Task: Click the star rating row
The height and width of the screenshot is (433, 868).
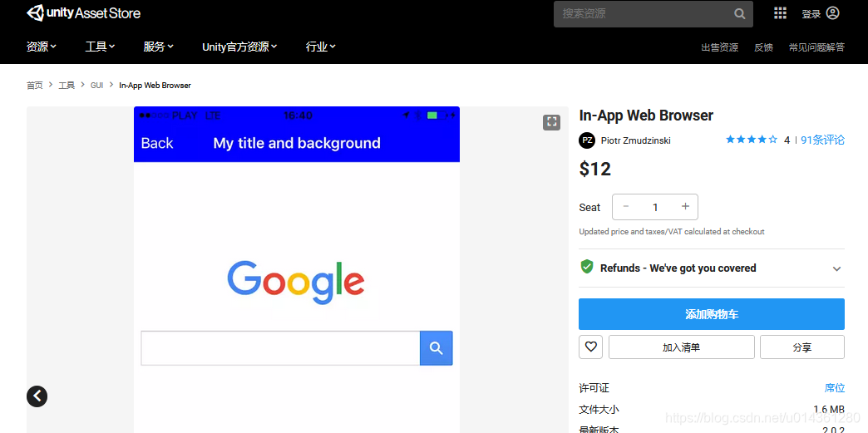Action: coord(752,140)
